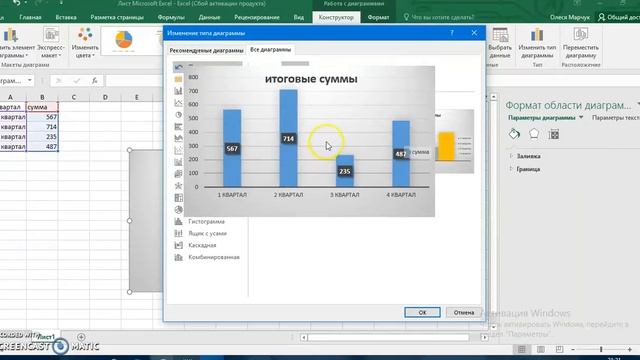Choose Ящик с усами chart type
This screenshot has width=640, height=360.
[207, 233]
